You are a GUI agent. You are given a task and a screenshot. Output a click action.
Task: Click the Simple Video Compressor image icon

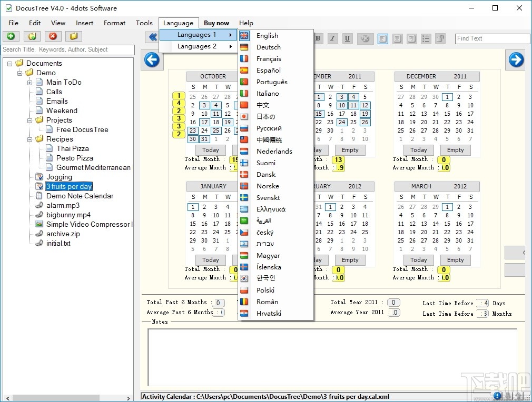click(40, 224)
